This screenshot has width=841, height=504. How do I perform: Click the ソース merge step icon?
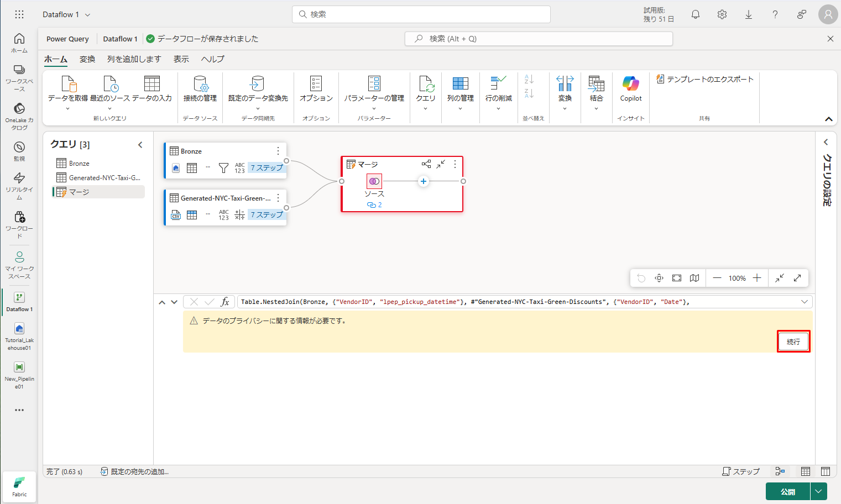(x=374, y=181)
